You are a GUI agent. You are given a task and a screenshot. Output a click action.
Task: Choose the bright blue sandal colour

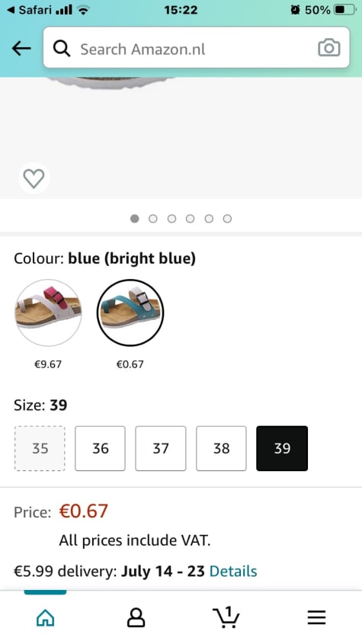130,312
